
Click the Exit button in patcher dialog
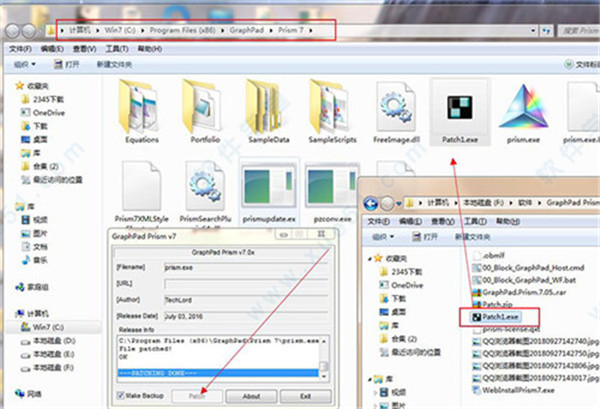point(305,396)
